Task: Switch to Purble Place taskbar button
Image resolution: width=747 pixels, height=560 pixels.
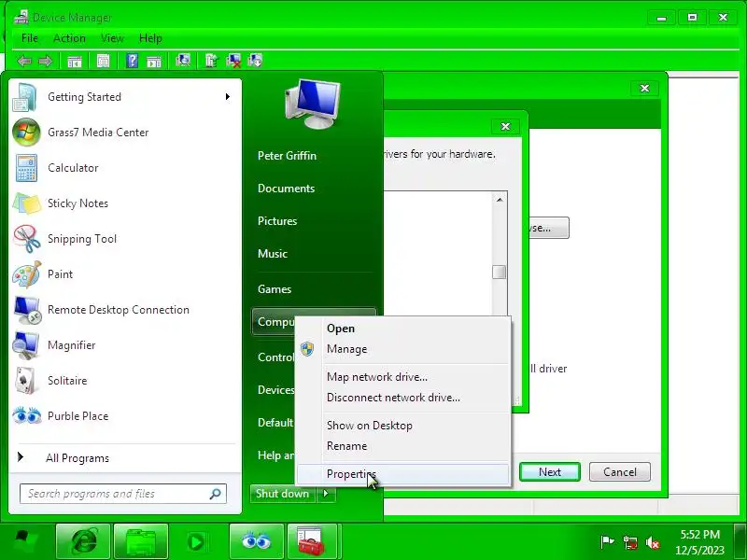Action: pyautogui.click(x=256, y=542)
